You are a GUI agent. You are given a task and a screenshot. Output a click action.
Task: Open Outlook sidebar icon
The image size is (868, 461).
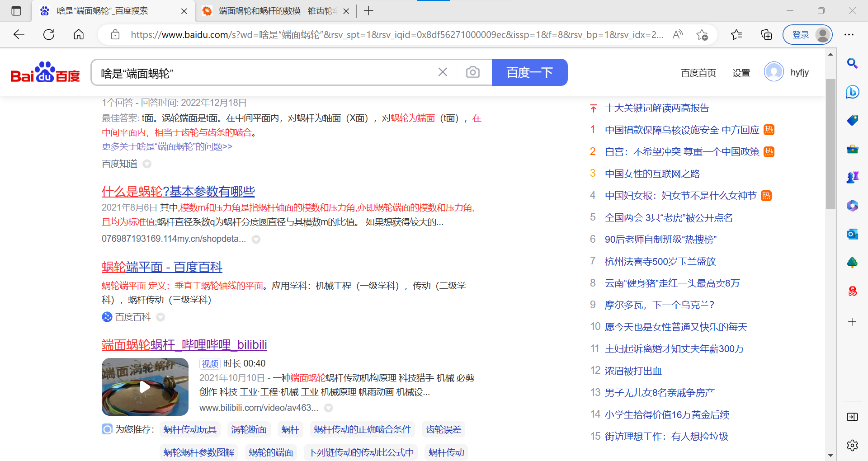(x=852, y=234)
